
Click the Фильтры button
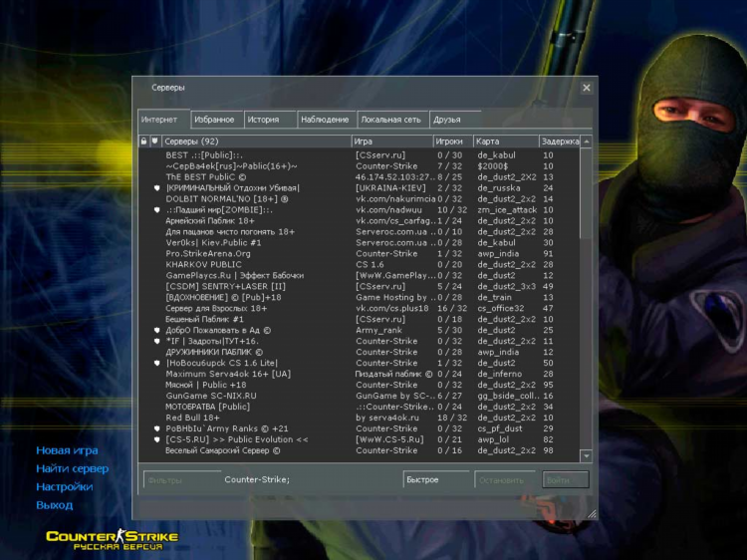pos(182,480)
